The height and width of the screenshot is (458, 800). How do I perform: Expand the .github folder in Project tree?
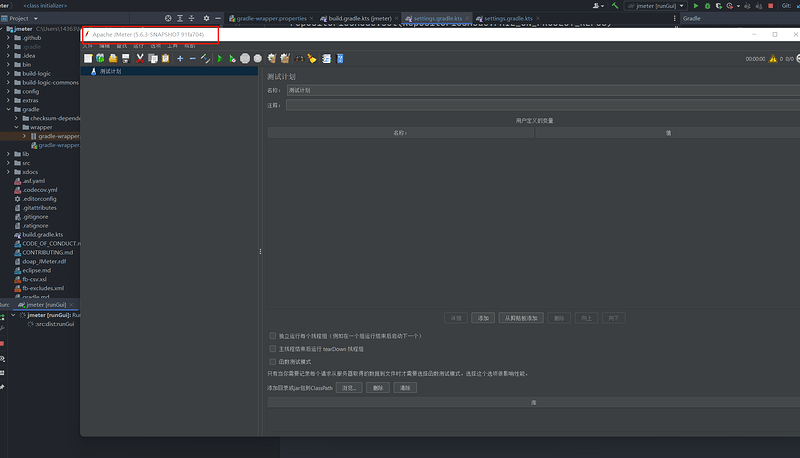coord(8,38)
